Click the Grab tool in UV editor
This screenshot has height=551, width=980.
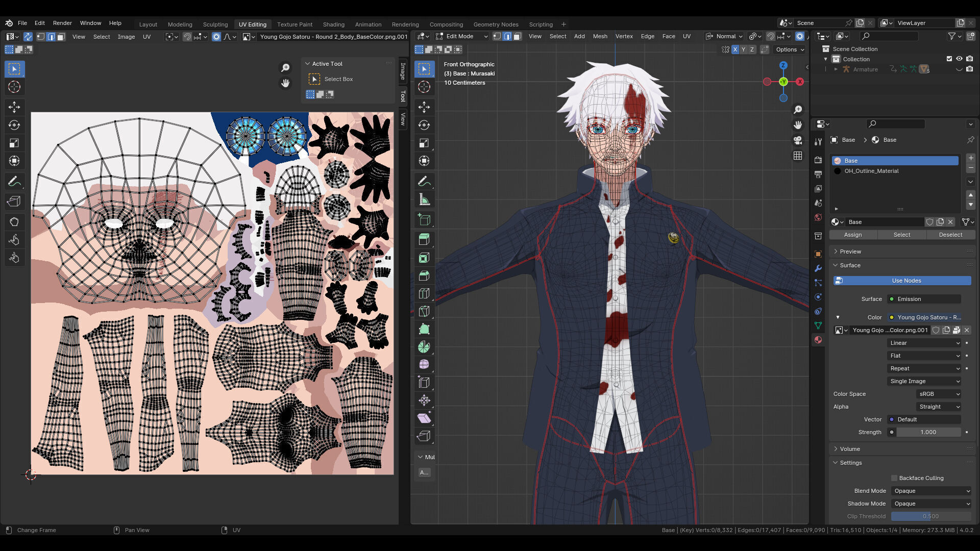click(14, 221)
